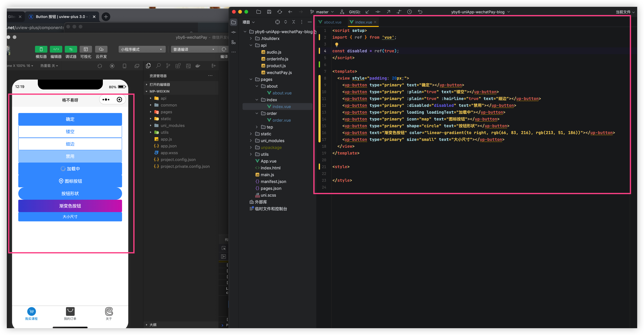Viewport: 644px width, 335px height.
Task: Open search icon in WeChat devtools sidebar
Action: tap(158, 66)
